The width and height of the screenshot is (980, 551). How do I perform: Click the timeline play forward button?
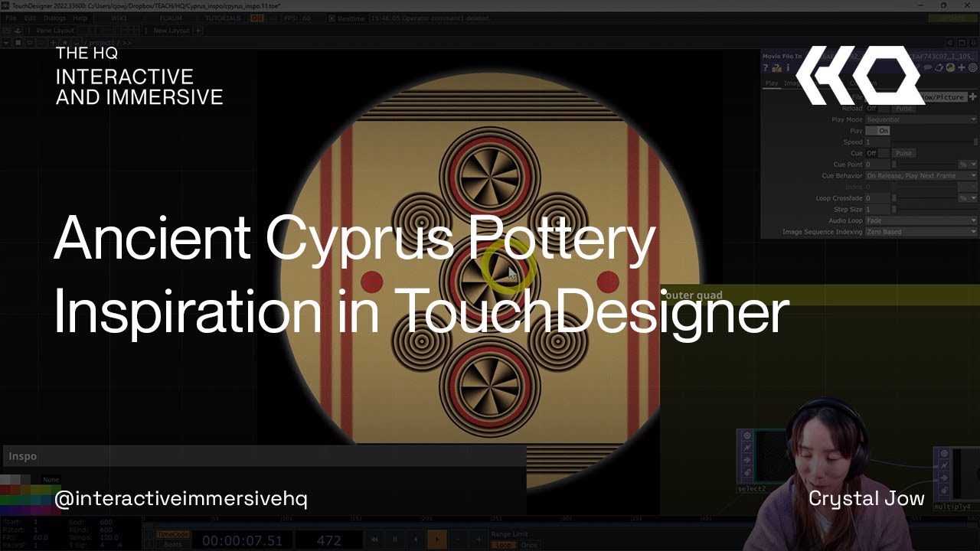pos(437,540)
